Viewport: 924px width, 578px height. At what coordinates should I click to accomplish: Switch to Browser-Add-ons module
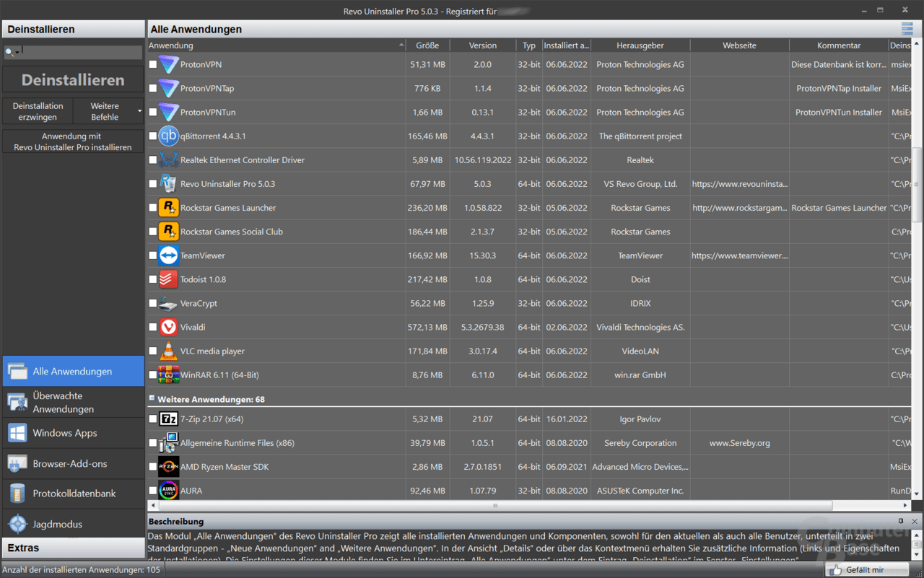tap(73, 463)
